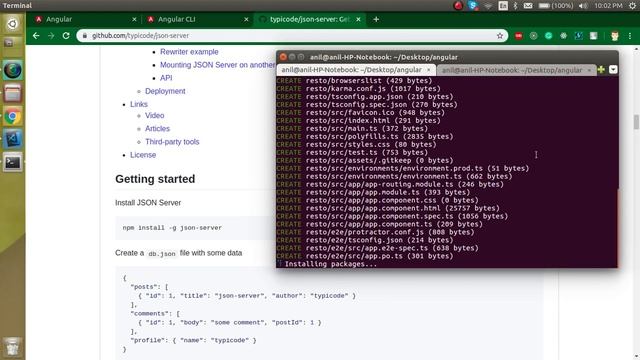Open the battery 100% indicator
Viewport: 640px width, 360px height.
pyautogui.click(x=556, y=6)
